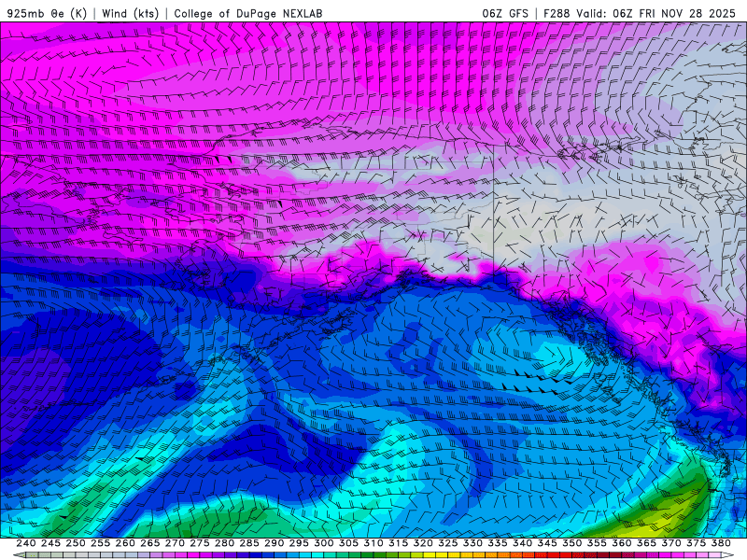Click the 245 color scale label
This screenshot has width=747, height=560.
[50, 543]
